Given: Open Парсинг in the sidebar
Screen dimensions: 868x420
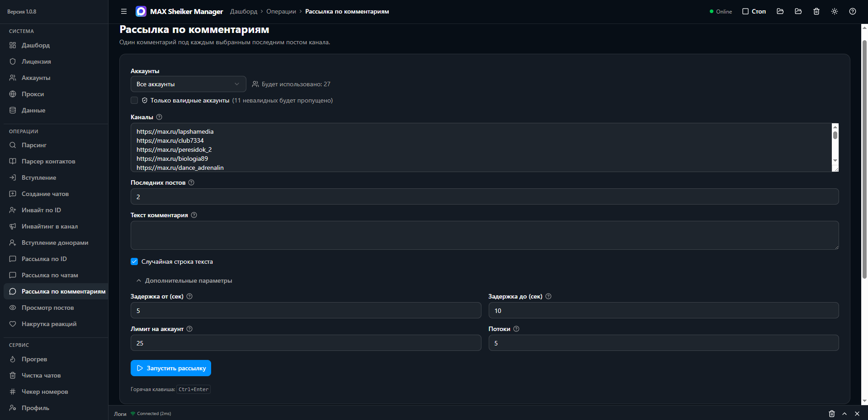Looking at the screenshot, I should (x=56, y=145).
